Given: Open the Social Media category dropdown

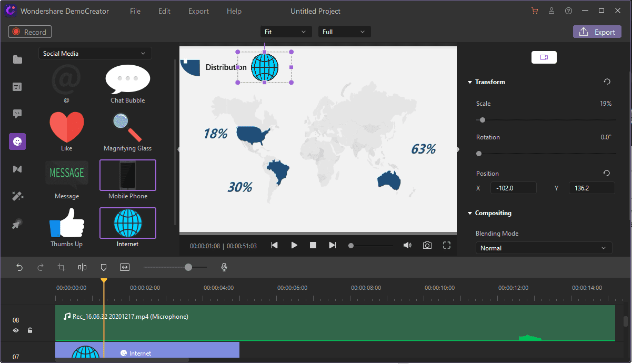Looking at the screenshot, I should click(95, 54).
